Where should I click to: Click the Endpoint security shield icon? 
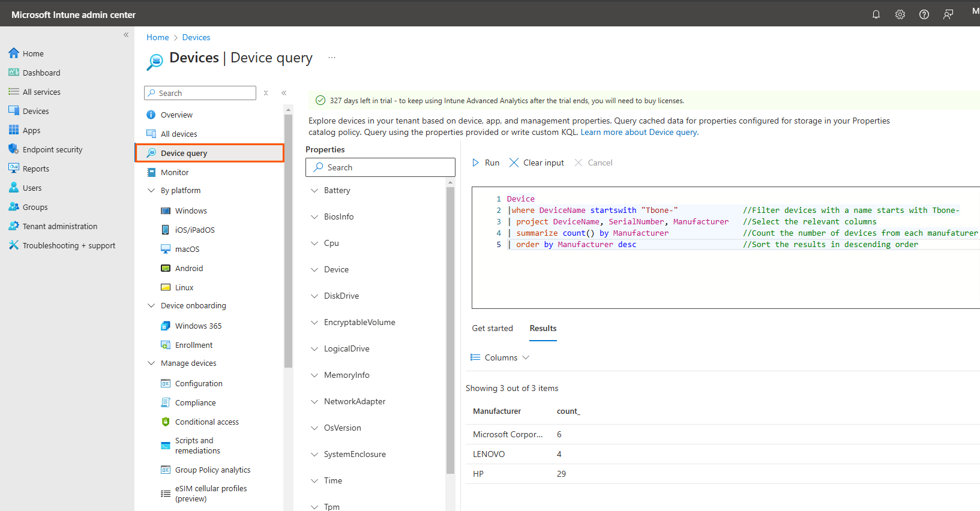(x=14, y=149)
